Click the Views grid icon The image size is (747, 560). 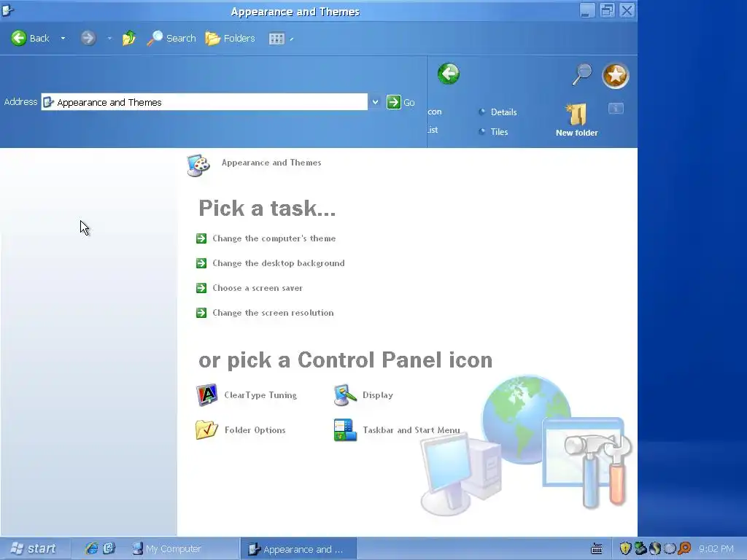point(276,39)
